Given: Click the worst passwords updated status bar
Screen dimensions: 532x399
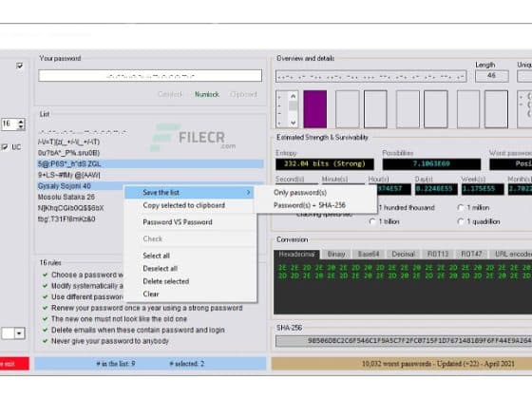Looking at the screenshot, I should point(402,364).
